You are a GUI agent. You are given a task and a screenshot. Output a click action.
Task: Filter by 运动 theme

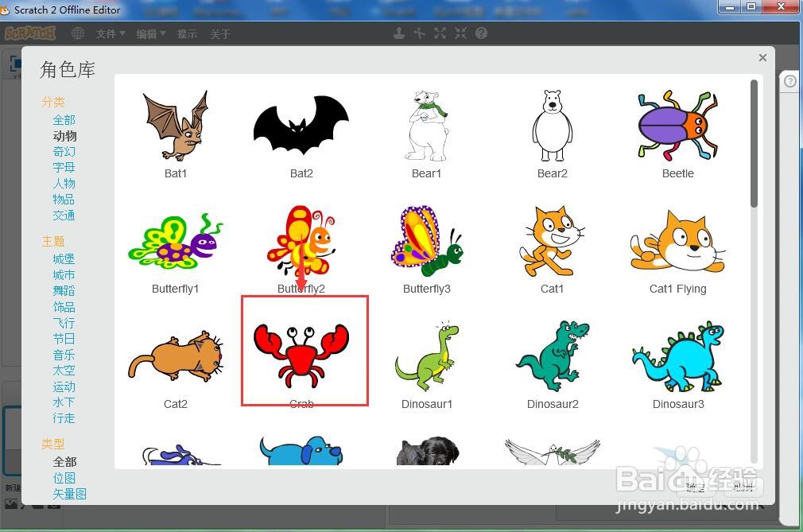coord(64,386)
